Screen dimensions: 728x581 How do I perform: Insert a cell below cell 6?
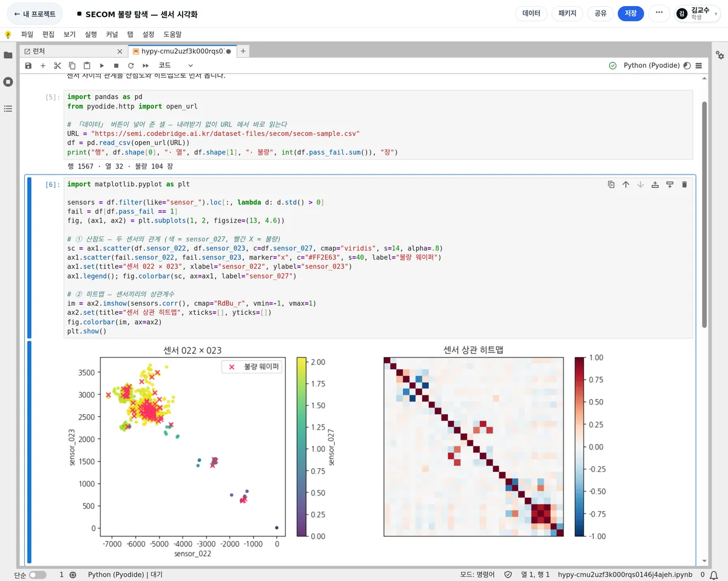click(x=670, y=184)
